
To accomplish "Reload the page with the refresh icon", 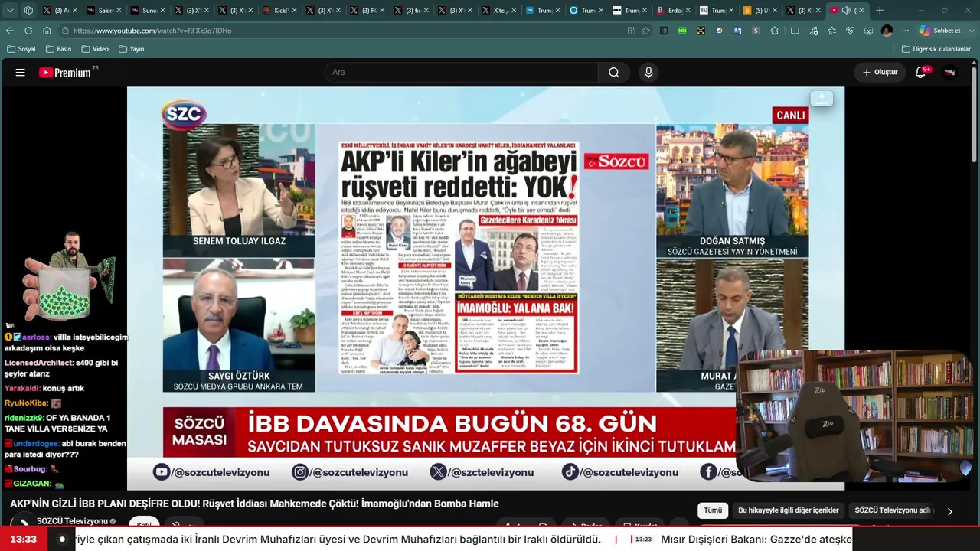I will [28, 31].
